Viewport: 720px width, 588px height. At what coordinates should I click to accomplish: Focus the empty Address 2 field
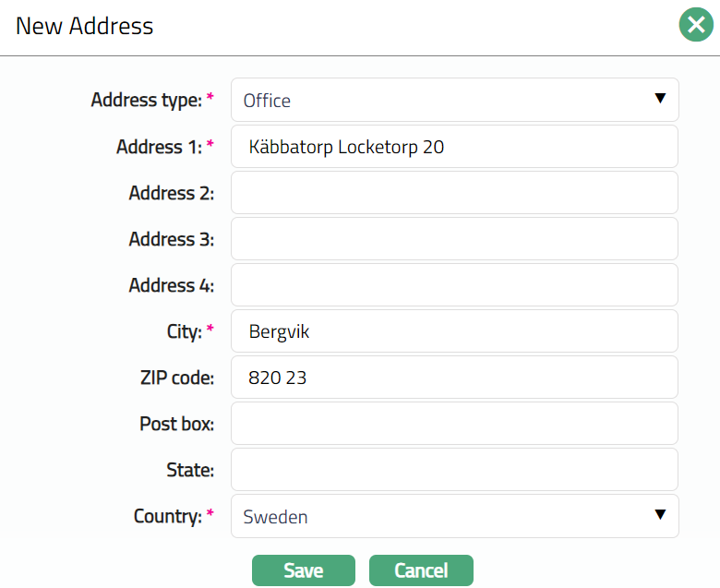click(x=454, y=193)
